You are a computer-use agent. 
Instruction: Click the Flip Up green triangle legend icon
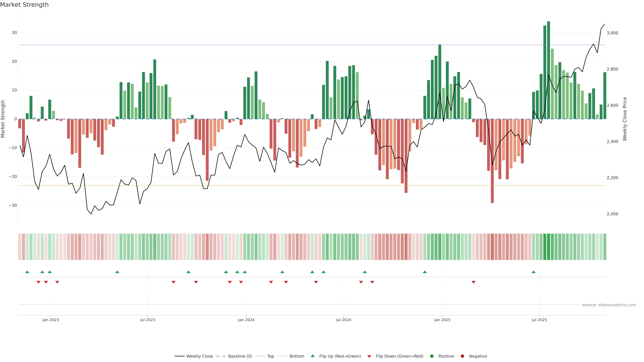tap(312, 356)
